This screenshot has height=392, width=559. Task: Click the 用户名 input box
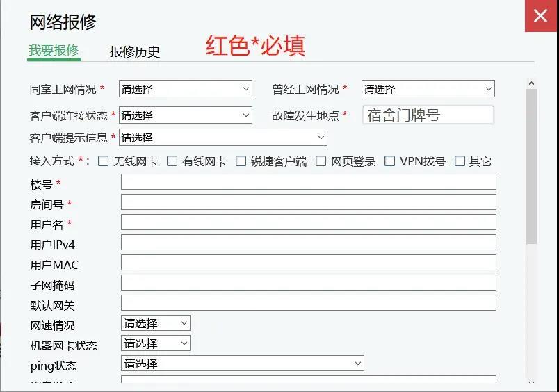click(x=308, y=222)
